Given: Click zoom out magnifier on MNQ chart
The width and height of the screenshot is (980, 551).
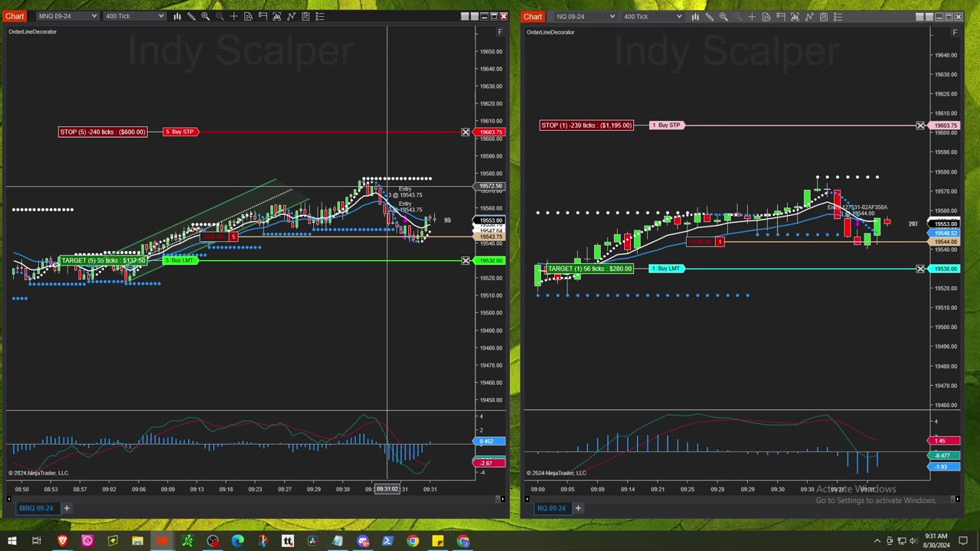Looking at the screenshot, I should 220,16.
